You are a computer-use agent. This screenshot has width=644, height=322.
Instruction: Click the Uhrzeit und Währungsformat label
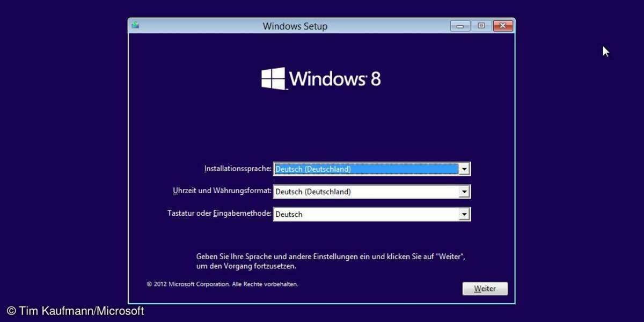click(222, 191)
